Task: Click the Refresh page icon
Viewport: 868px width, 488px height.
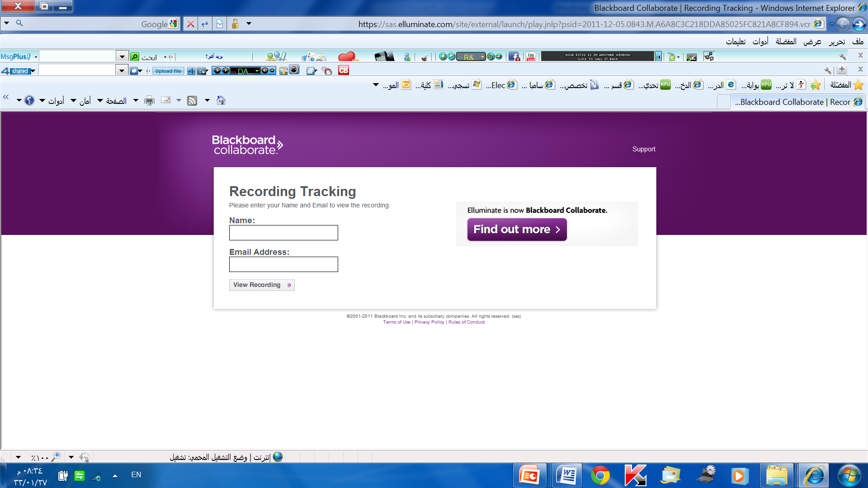Action: (x=205, y=24)
